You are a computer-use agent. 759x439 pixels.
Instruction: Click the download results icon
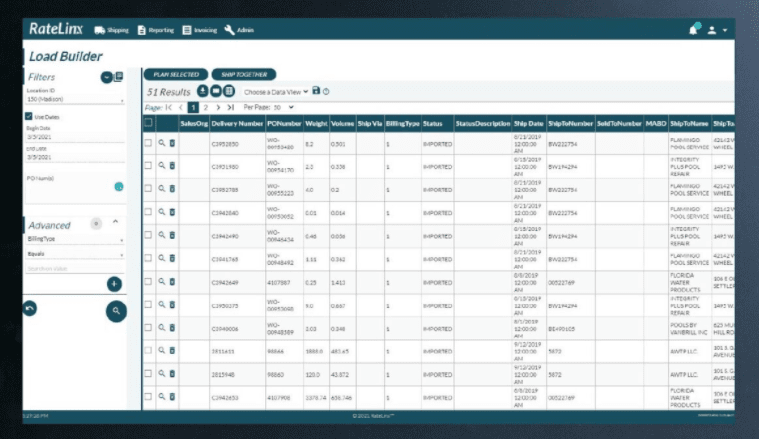tap(203, 91)
